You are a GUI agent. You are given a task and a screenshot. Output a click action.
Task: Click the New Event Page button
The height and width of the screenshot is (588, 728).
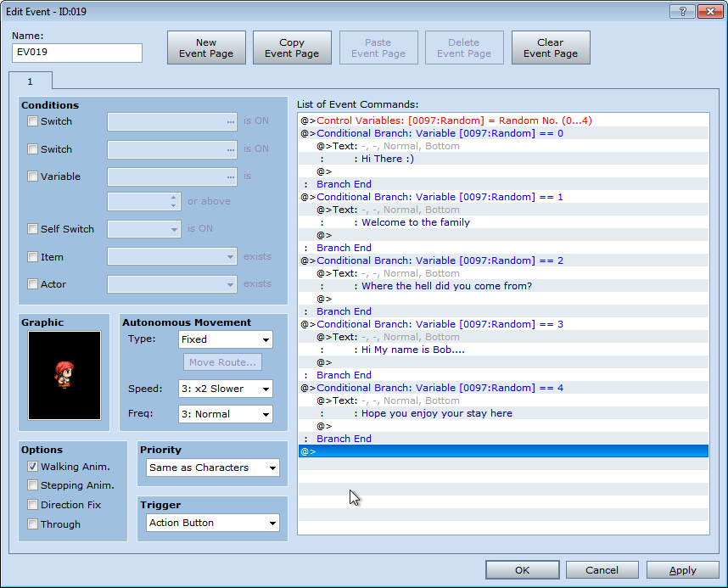click(x=206, y=48)
